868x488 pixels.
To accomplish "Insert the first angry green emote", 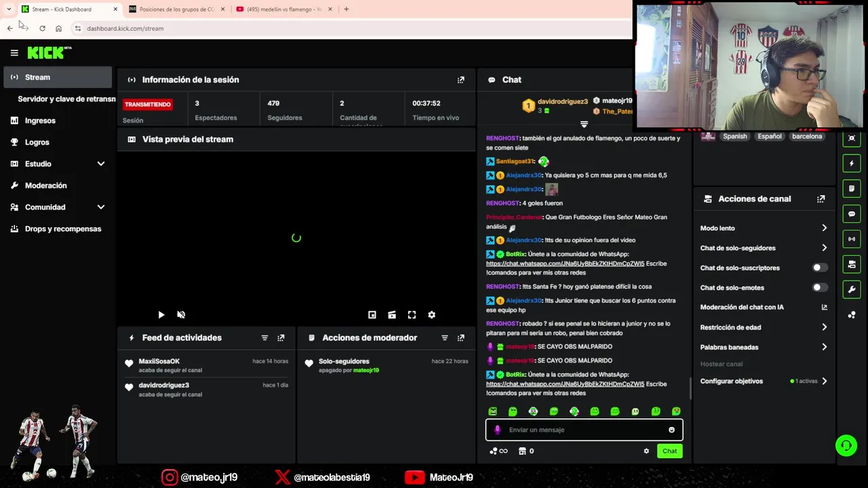I will [x=493, y=411].
